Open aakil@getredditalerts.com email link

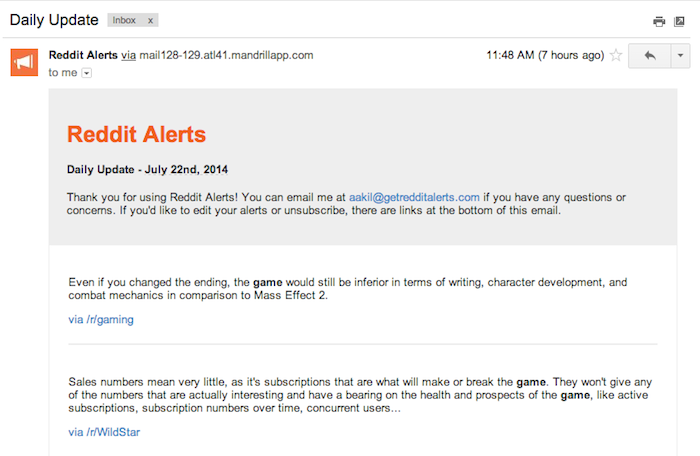414,197
